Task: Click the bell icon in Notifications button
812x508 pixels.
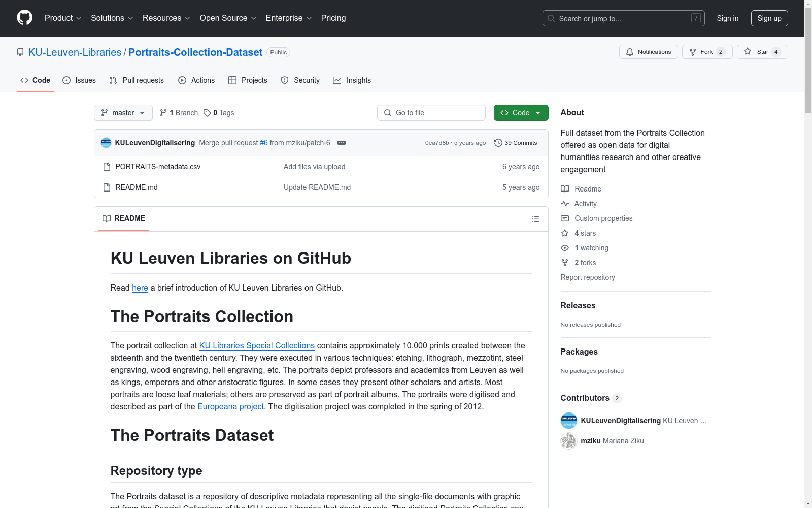Action: [x=630, y=52]
